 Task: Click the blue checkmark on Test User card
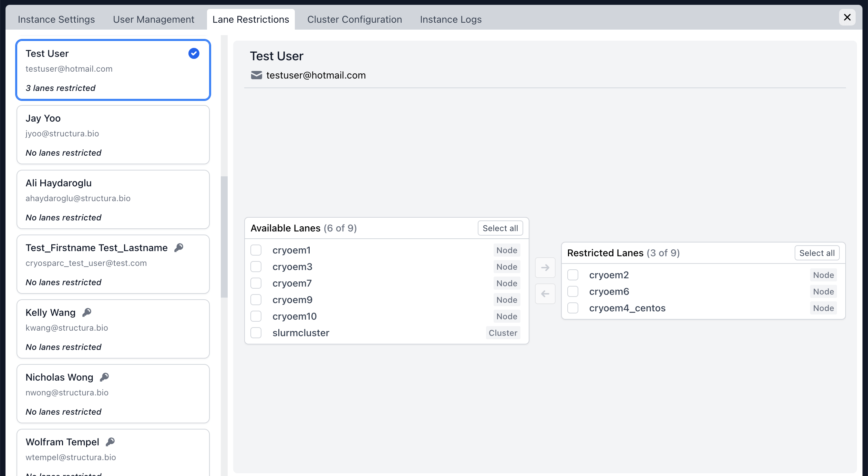point(194,53)
